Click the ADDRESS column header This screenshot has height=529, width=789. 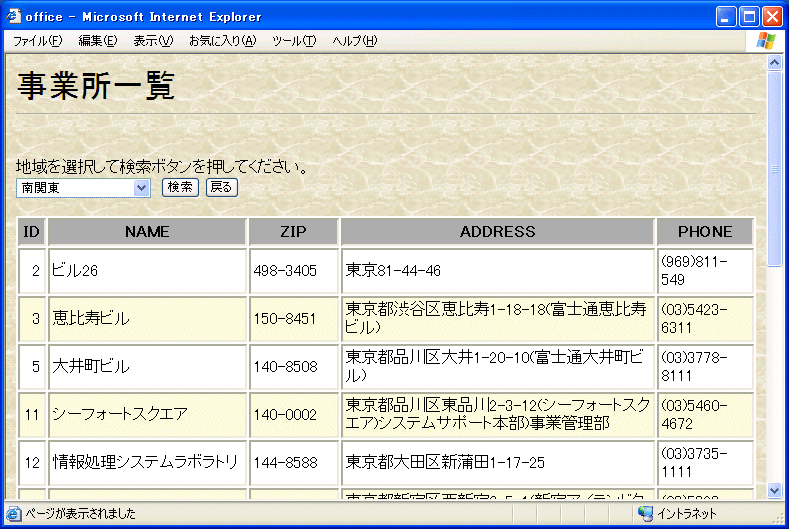[x=497, y=232]
